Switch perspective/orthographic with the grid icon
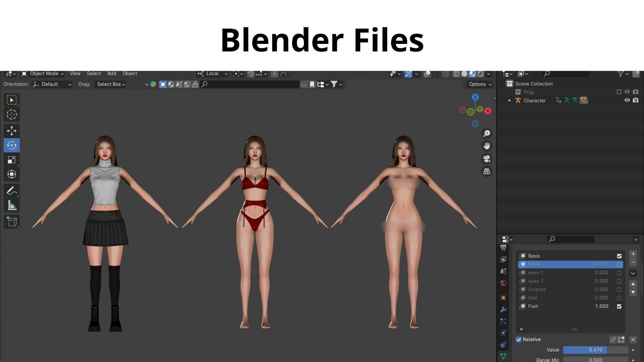Viewport: 644px width, 362px height. pyautogui.click(x=486, y=171)
